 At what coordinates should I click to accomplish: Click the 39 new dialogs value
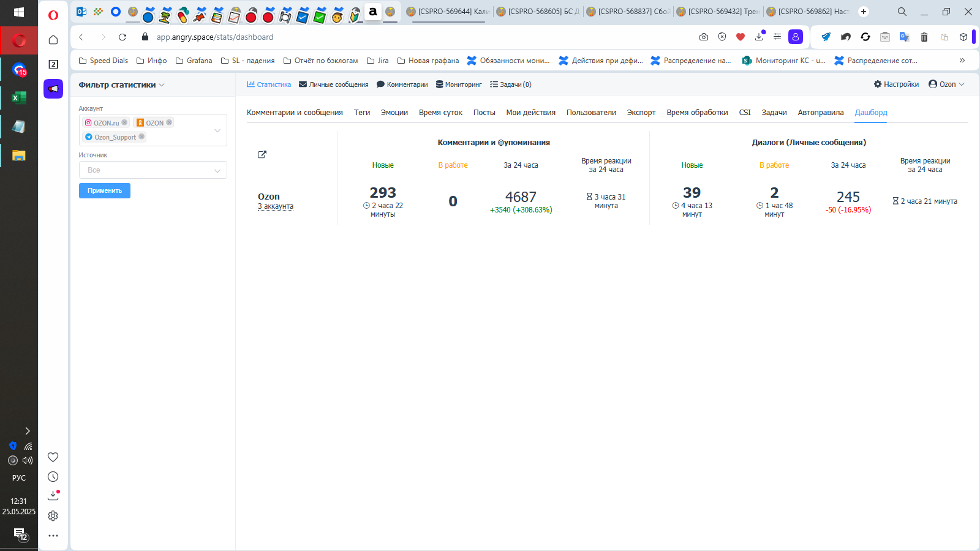[692, 193]
